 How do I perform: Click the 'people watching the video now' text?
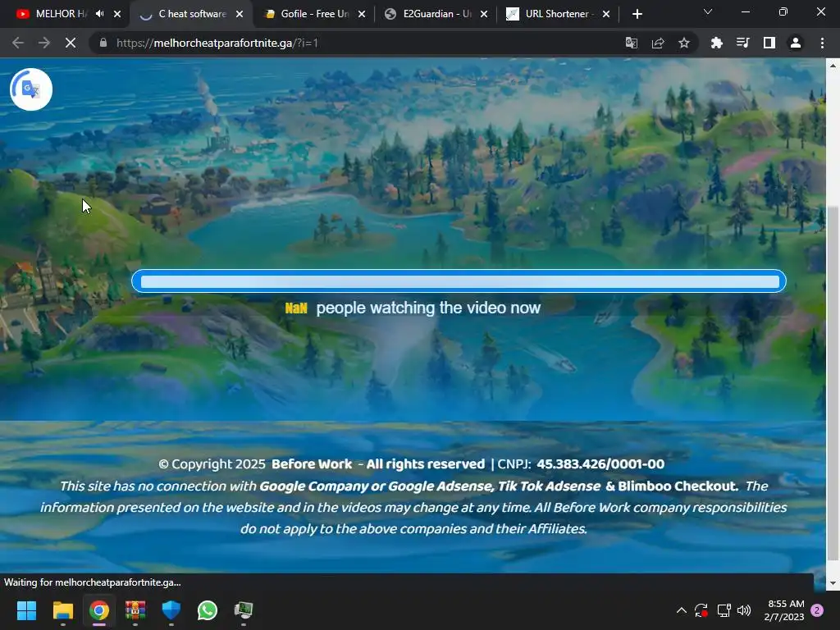tap(428, 308)
